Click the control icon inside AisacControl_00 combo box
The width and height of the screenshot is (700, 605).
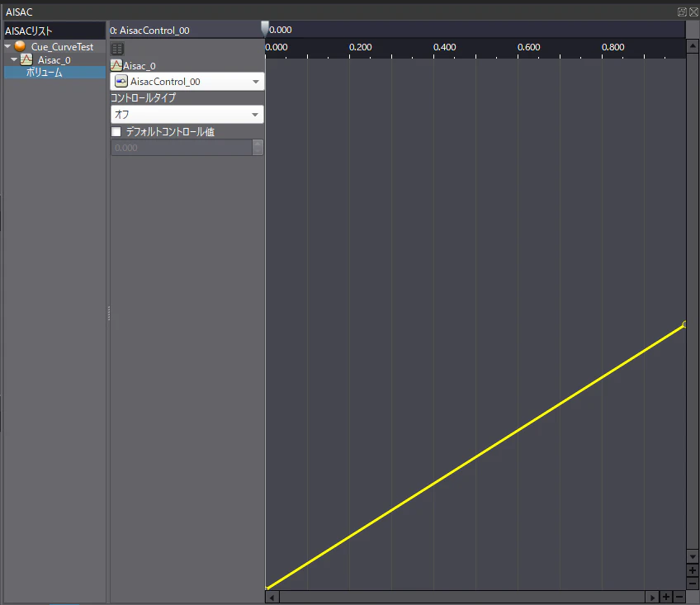(x=121, y=81)
